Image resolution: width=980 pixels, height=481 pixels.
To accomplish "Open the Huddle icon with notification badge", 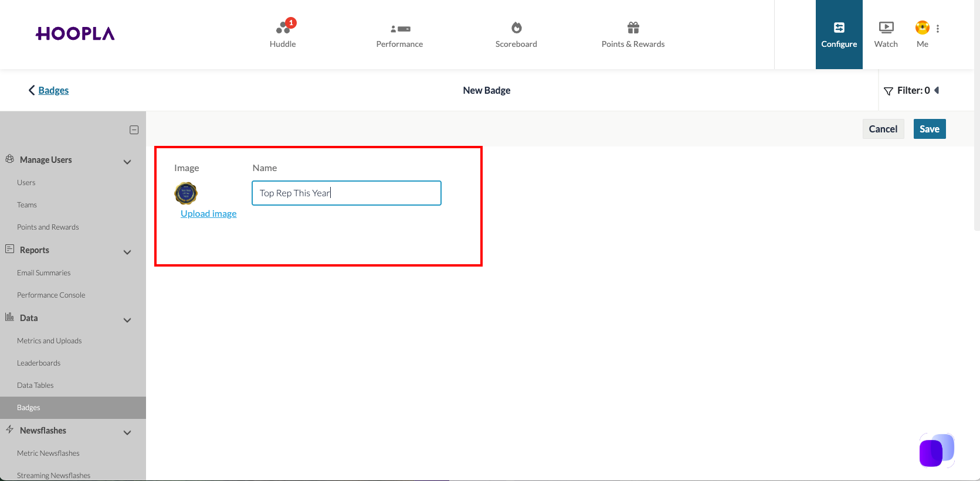I will [x=284, y=27].
